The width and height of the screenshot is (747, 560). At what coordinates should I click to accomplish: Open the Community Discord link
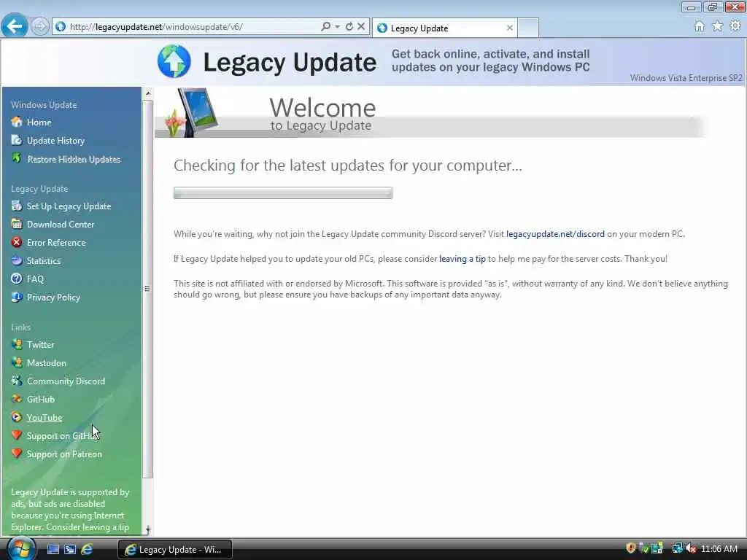66,381
